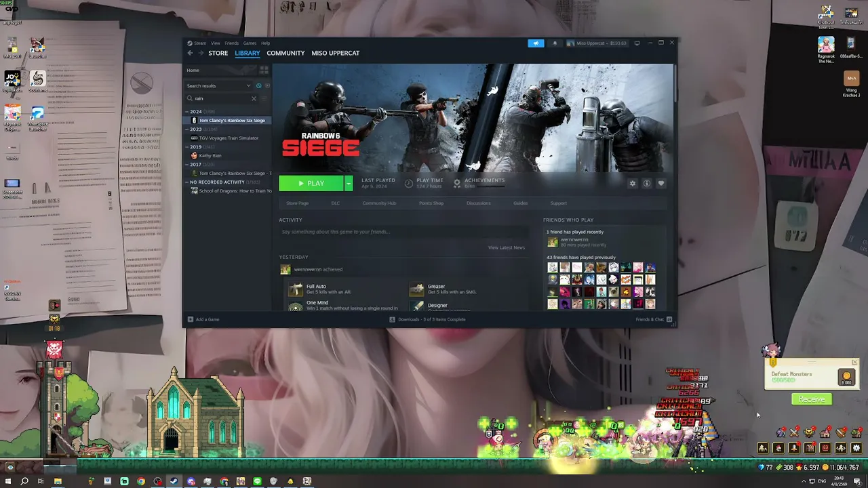The height and width of the screenshot is (488, 868).
Task: Open the library Home button
Action: (219, 70)
